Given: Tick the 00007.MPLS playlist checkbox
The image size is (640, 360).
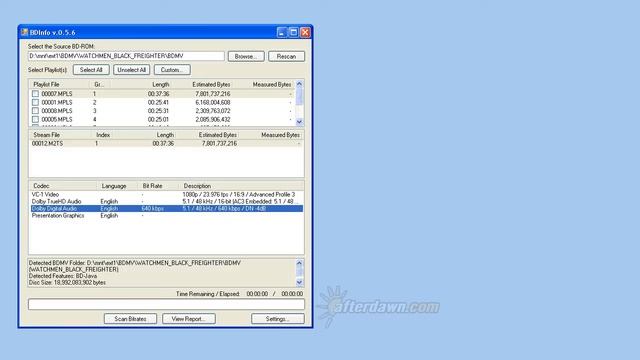Looking at the screenshot, I should click(35, 94).
